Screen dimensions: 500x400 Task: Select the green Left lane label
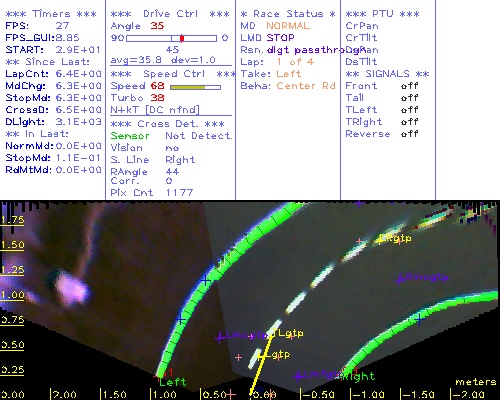coord(172,382)
